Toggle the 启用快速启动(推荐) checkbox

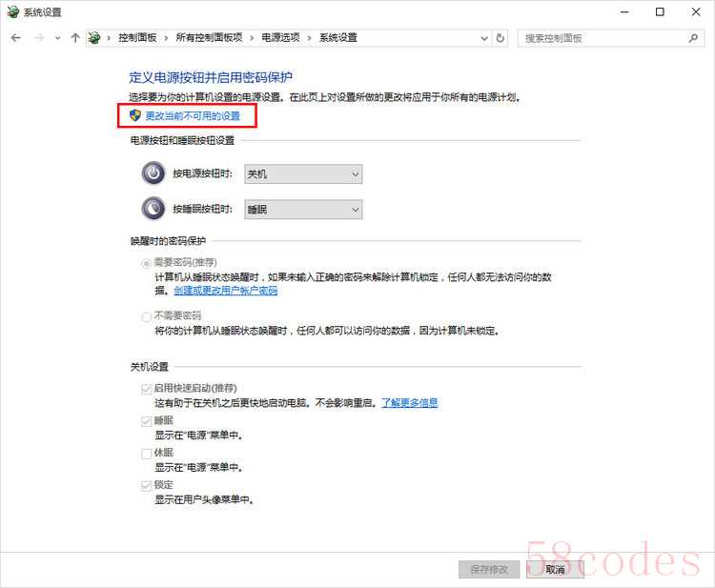147,389
